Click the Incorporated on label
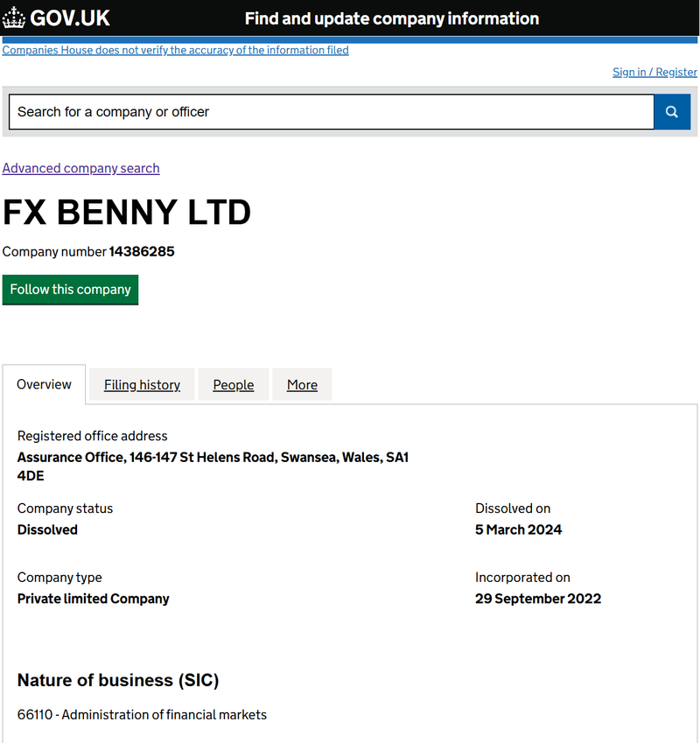Screen dimensions: 700x743 click(x=523, y=578)
